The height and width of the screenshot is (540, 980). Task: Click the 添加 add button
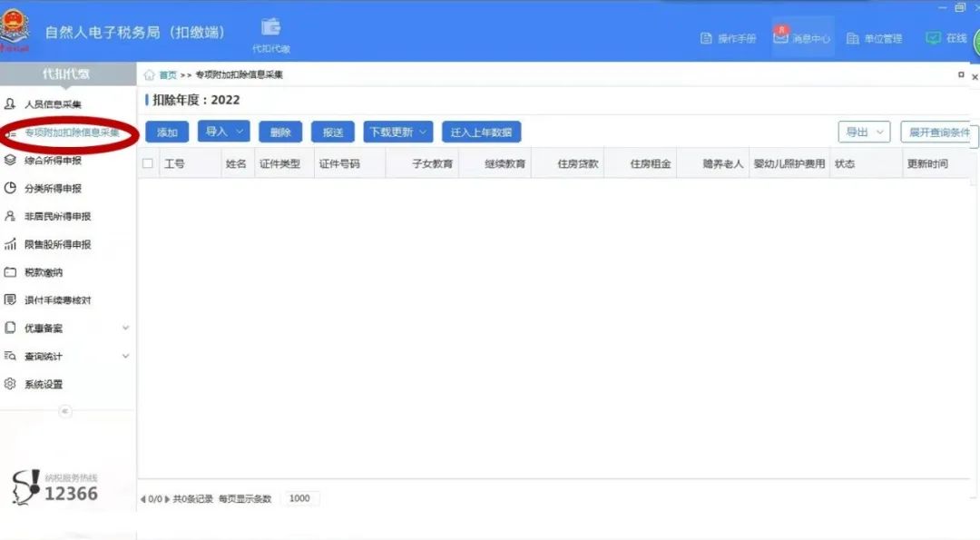[166, 131]
